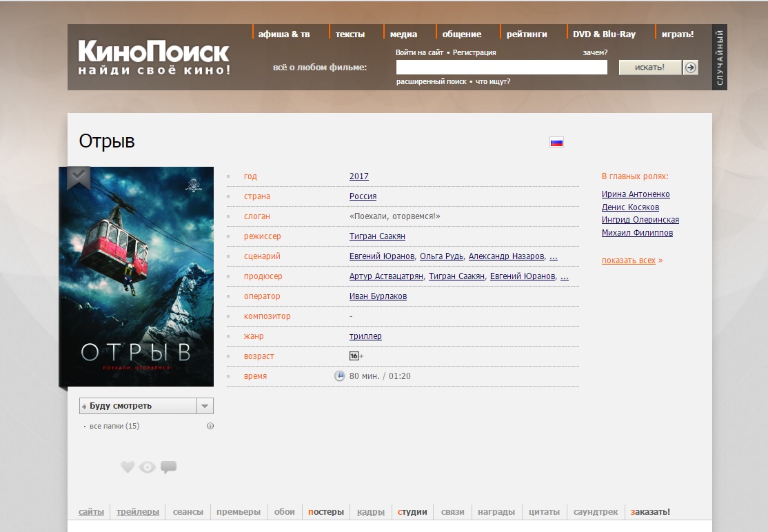This screenshot has width=768, height=532.
Task: Click the 16+ age rating icon
Action: (354, 356)
